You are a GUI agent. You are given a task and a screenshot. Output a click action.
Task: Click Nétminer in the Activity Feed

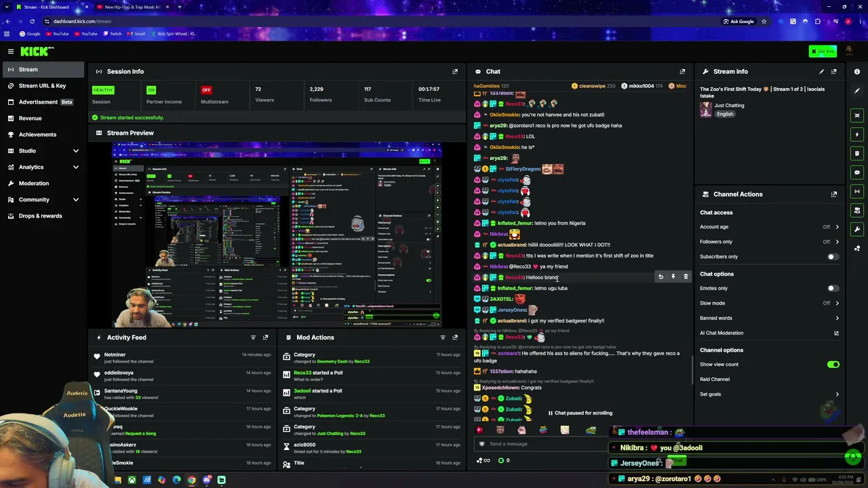click(115, 354)
